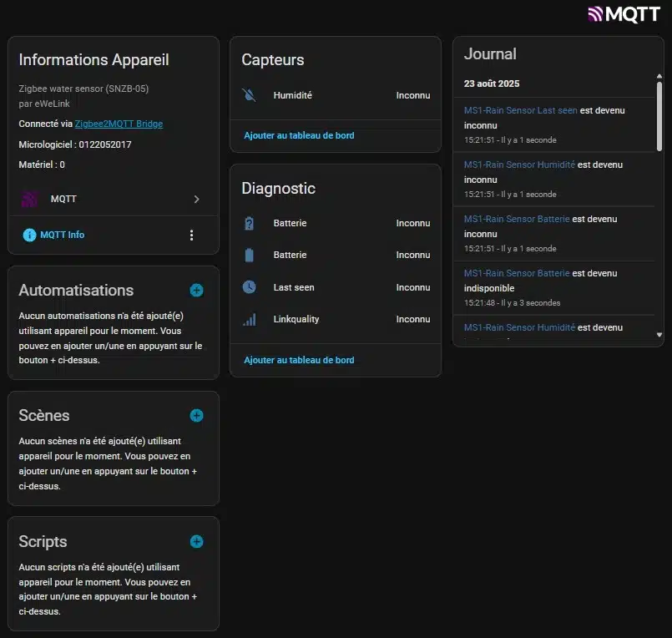Screen dimensions: 672x638
Task: Select the Linkquality diagnostic row
Action: pyautogui.click(x=336, y=319)
